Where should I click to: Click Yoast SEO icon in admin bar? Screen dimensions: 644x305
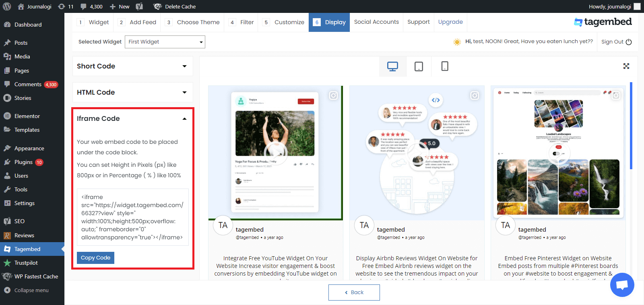139,6
